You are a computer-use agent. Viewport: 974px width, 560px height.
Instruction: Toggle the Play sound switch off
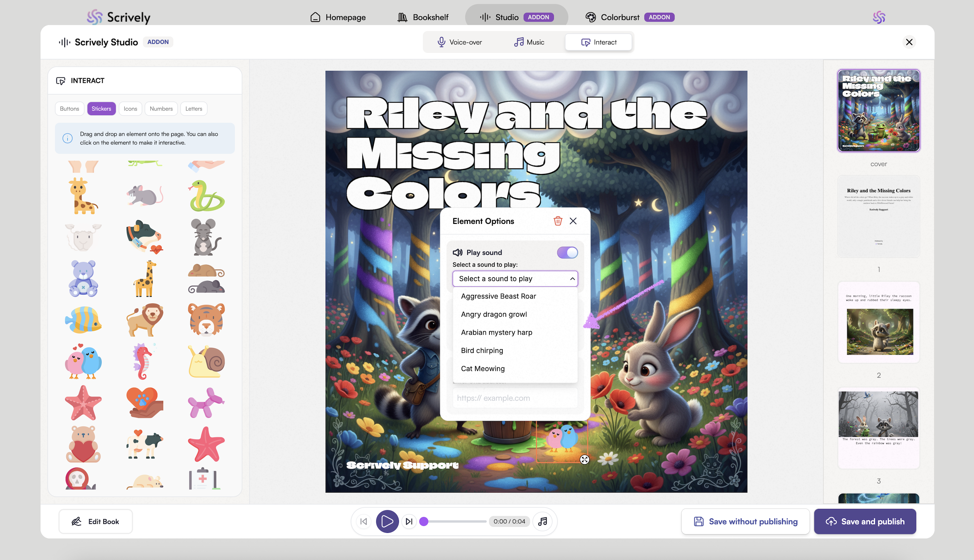(x=567, y=253)
